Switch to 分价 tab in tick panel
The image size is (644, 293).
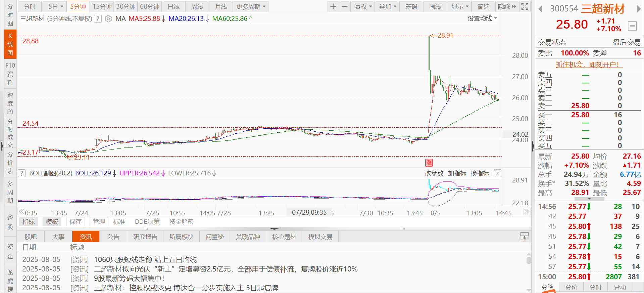click(571, 288)
